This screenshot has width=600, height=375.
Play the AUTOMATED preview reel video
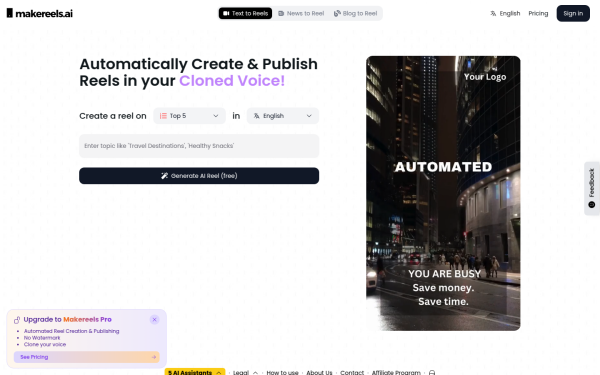click(443, 193)
